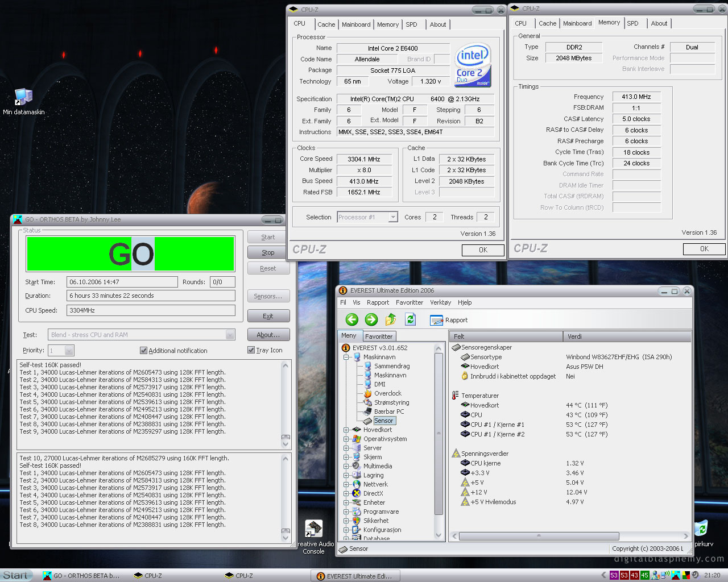Image resolution: width=728 pixels, height=582 pixels.
Task: Click the Sikkerhet shield icon in EVEREST tree
Action: point(356,521)
